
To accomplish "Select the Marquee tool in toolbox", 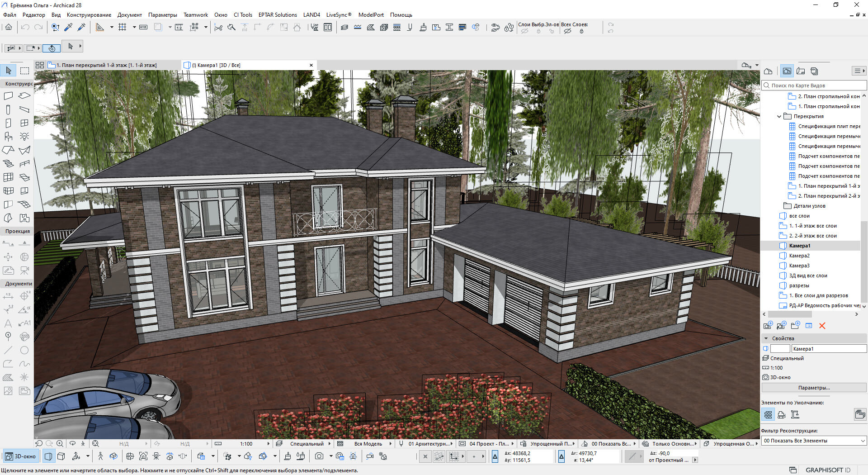I will 24,71.
